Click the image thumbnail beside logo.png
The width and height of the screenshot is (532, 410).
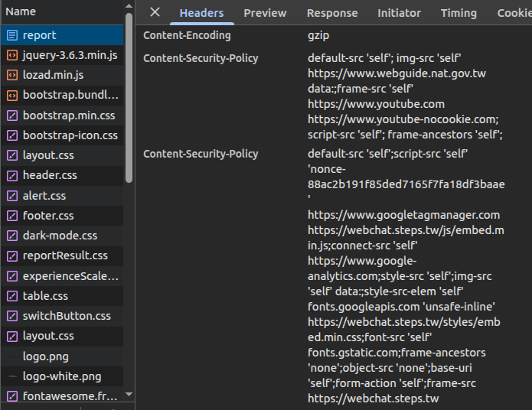pos(12,356)
